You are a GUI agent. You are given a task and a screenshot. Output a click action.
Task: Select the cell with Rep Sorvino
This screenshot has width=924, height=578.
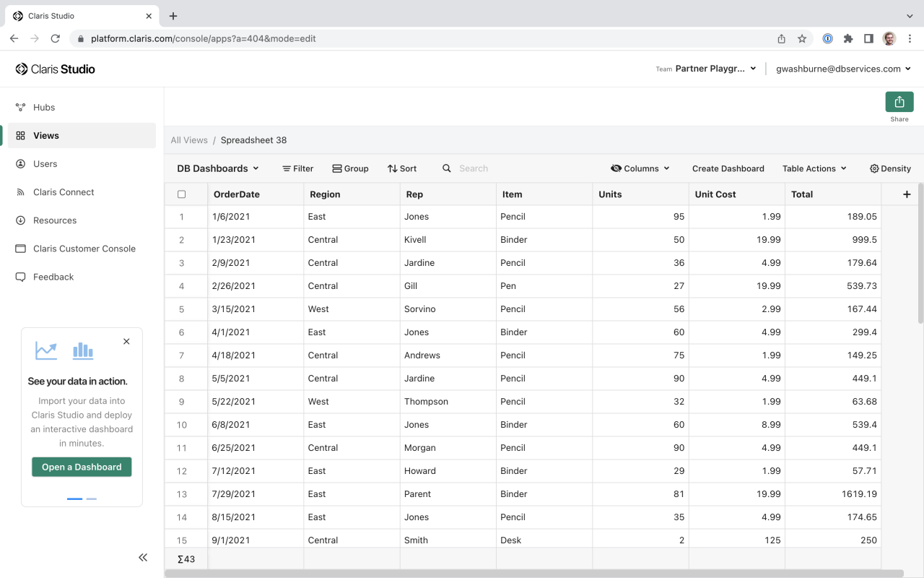point(448,309)
